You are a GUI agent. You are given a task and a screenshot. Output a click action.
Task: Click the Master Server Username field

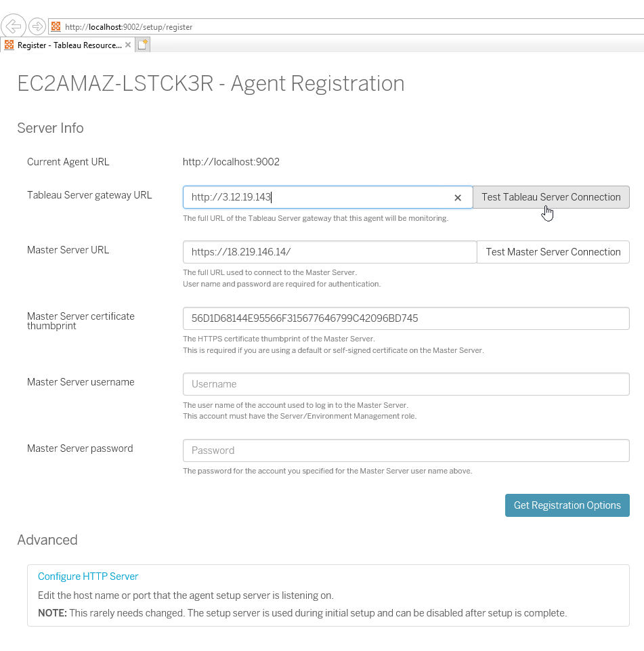coord(406,384)
